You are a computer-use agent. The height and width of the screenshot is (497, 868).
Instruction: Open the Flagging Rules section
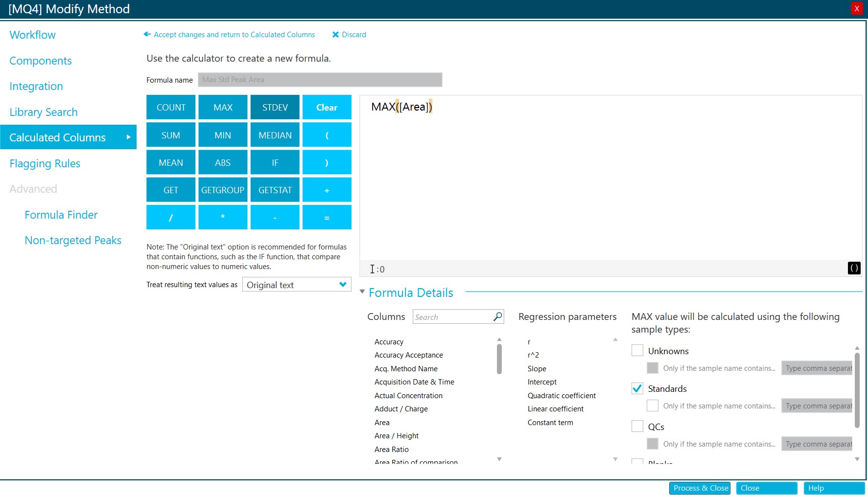pyautogui.click(x=45, y=163)
